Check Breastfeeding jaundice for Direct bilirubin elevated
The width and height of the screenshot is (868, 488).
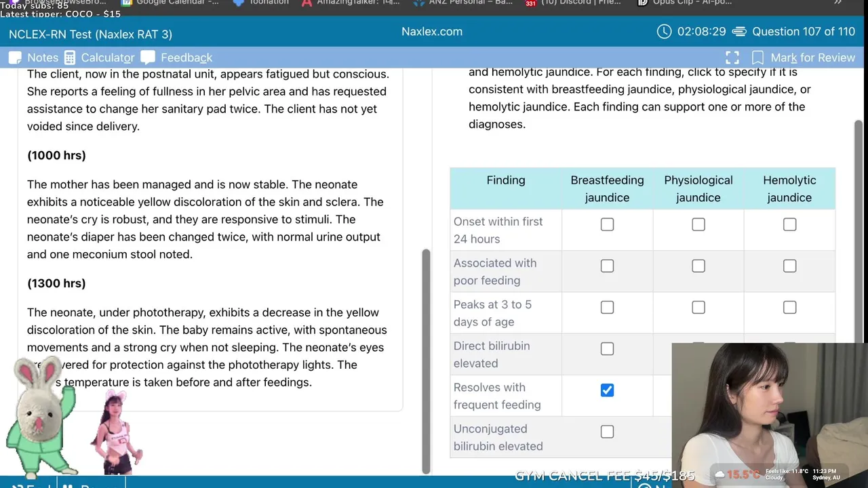(607, 348)
